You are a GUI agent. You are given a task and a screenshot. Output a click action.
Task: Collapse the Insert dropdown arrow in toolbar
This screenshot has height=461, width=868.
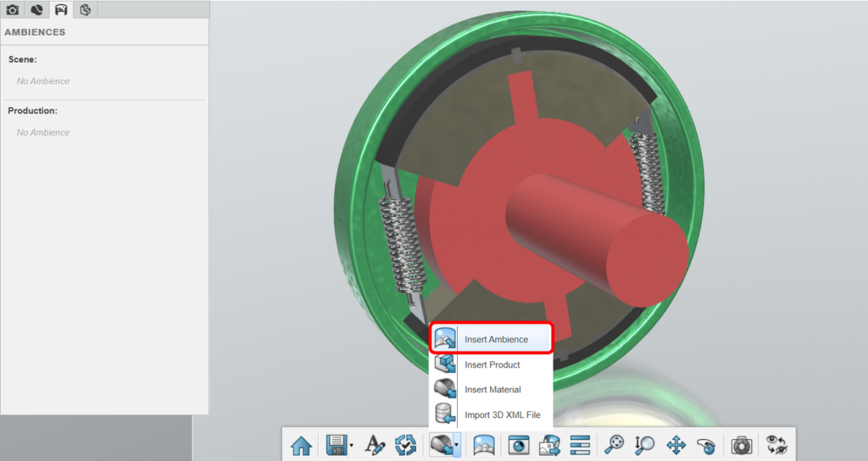(x=456, y=445)
